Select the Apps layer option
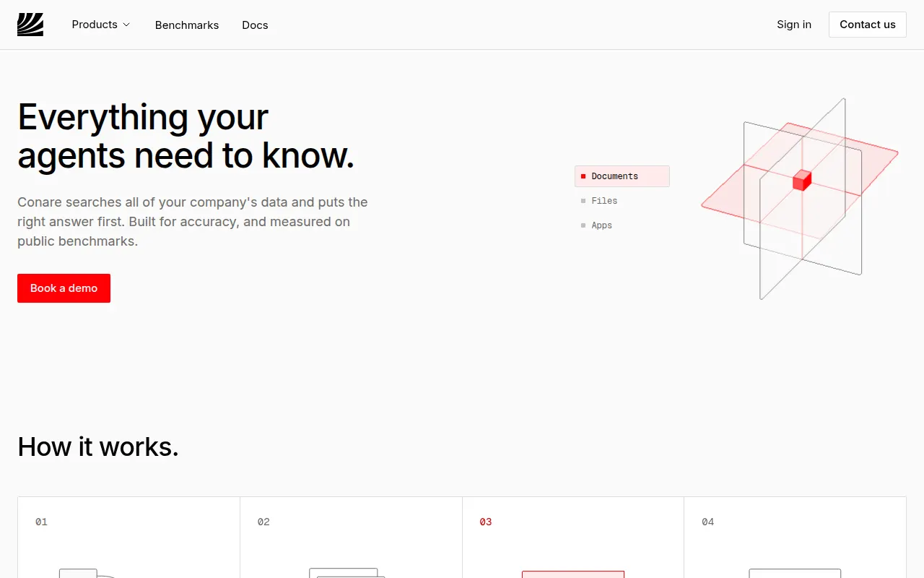Screen dimensions: 924x578 622,225
